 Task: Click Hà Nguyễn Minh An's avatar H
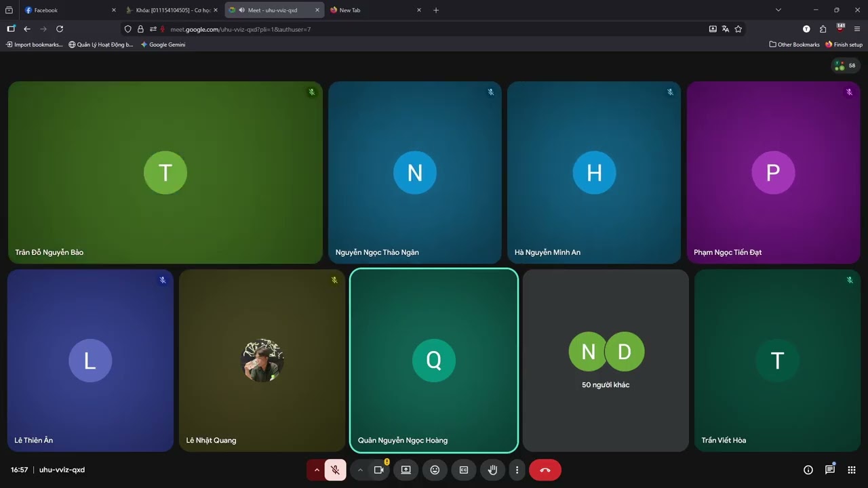coord(594,173)
